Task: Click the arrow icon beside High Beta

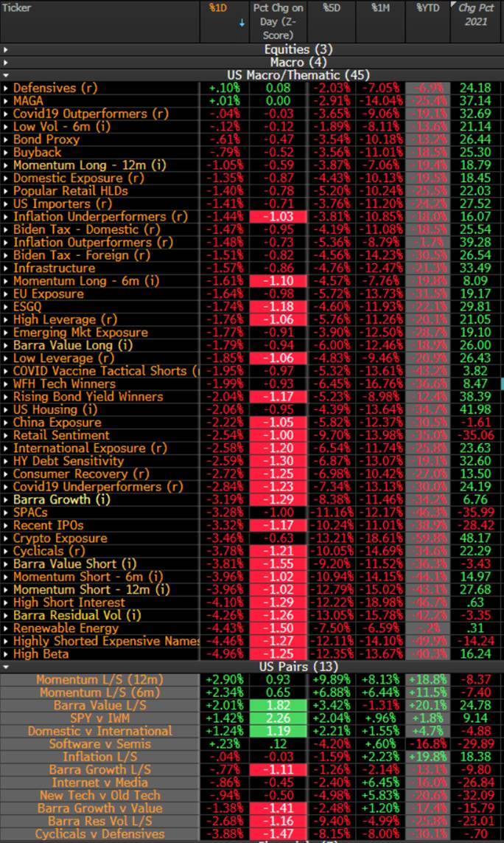Action: tap(6, 654)
